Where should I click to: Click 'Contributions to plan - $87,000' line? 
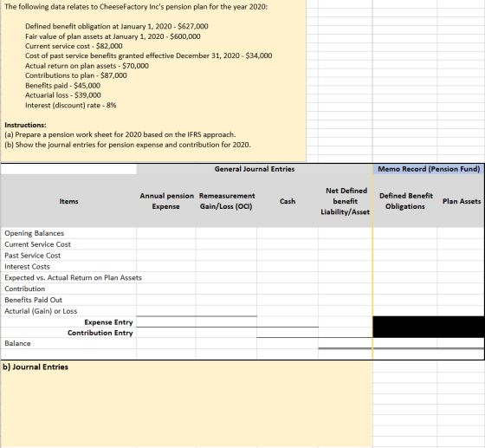pyautogui.click(x=76, y=75)
